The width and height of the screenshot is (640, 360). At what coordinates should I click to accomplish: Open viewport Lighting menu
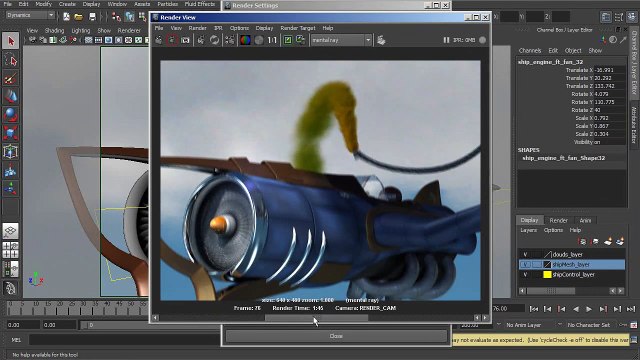tap(81, 31)
